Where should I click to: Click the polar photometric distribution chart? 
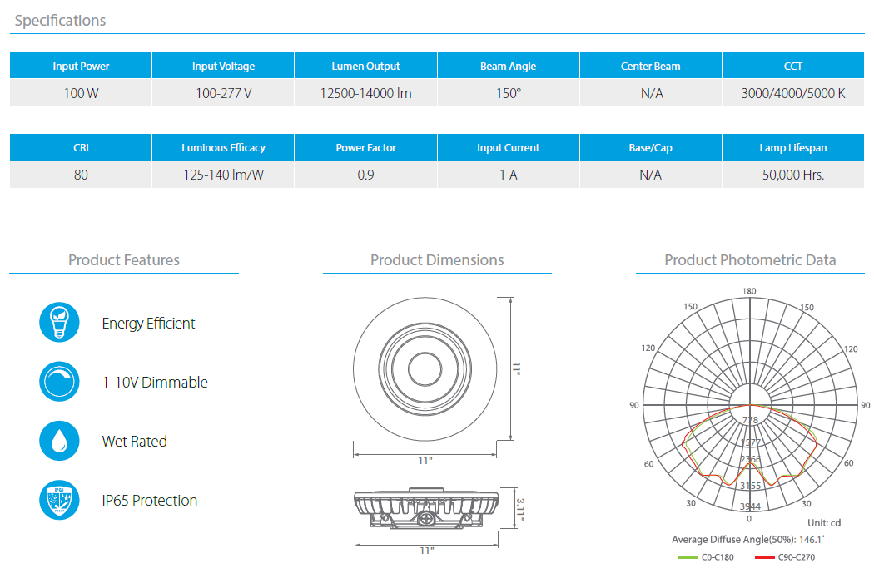point(749,405)
